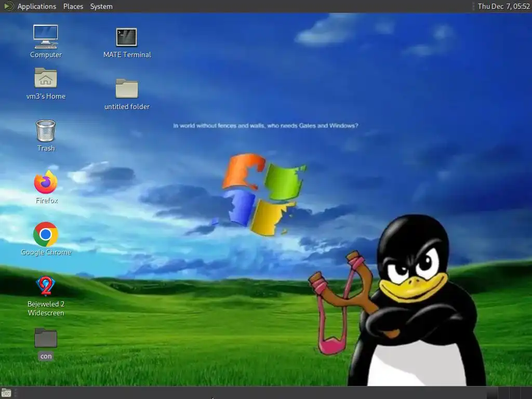Open vm3's Home folder icon
532x399 pixels.
(46, 84)
